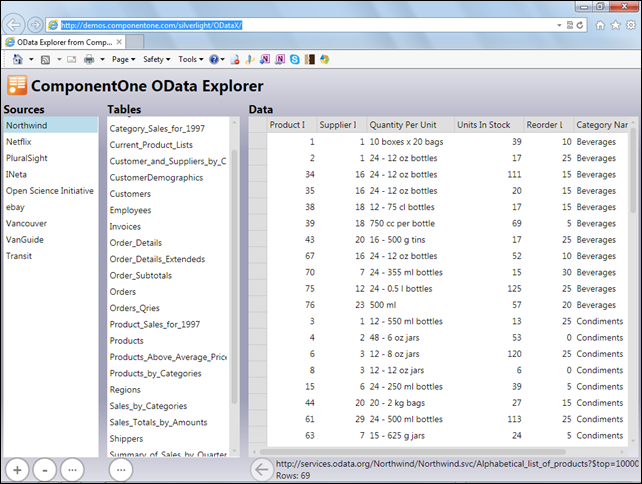Viewport: 642px width, 484px height.
Task: Click the Refresh icon in address bar
Action: [579, 25]
